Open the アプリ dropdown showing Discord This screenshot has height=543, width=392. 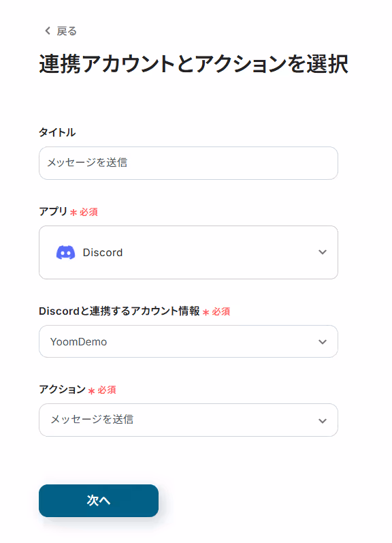[189, 253]
